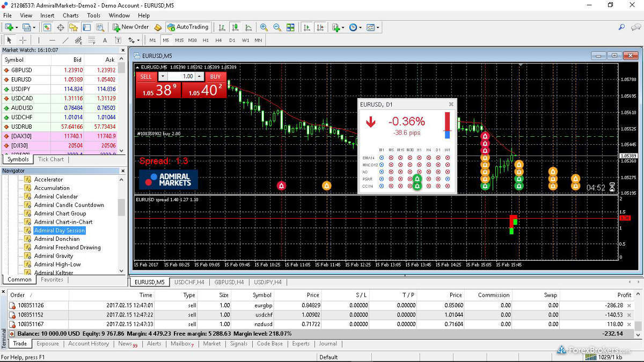The width and height of the screenshot is (644, 362).
Task: Close the eurgbp position with its x
Action: (630, 305)
